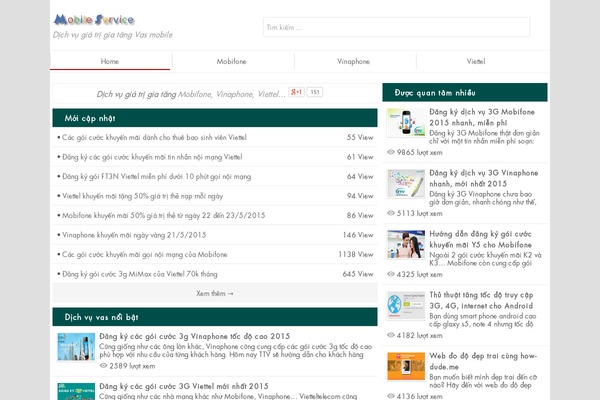Click the 3G Vinaphone sidebar article thumbnail
The image size is (600, 400).
tap(406, 183)
